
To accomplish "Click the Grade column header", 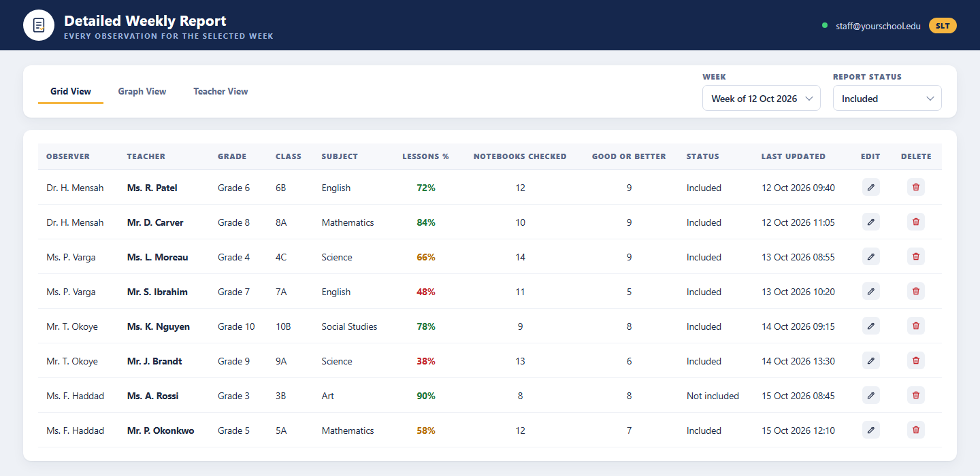I will 232,156.
